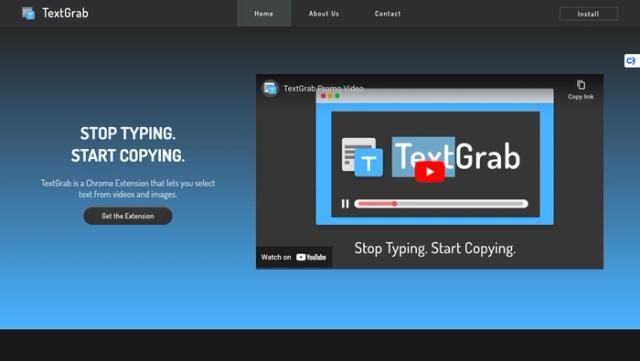The width and height of the screenshot is (640, 361).
Task: Open the TextGrab Promo Video title link
Action: click(323, 88)
